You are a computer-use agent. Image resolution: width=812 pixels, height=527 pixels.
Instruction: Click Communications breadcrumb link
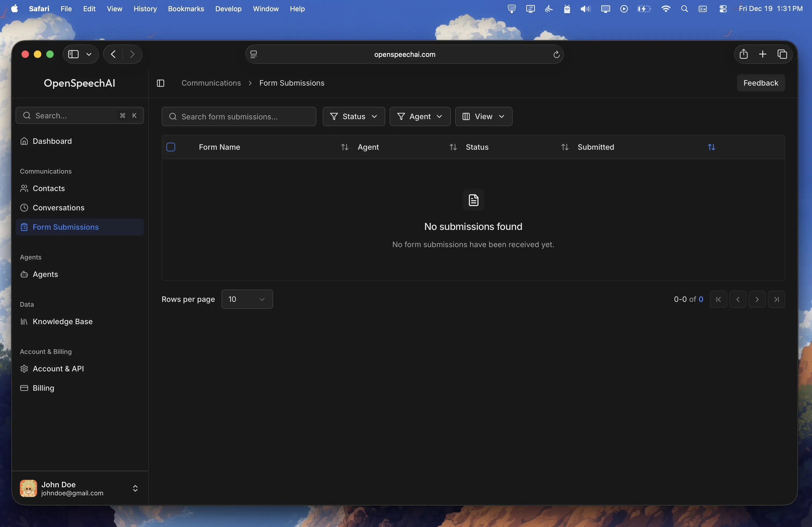click(x=211, y=83)
